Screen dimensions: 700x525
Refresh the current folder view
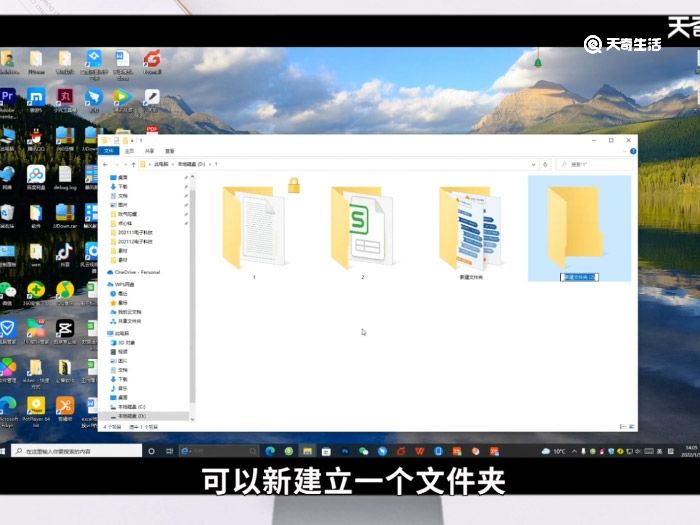point(545,164)
